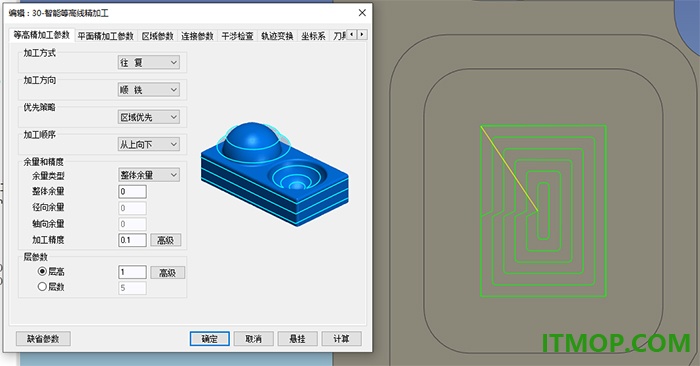Click 高级 button next to 加工精度

pos(166,240)
